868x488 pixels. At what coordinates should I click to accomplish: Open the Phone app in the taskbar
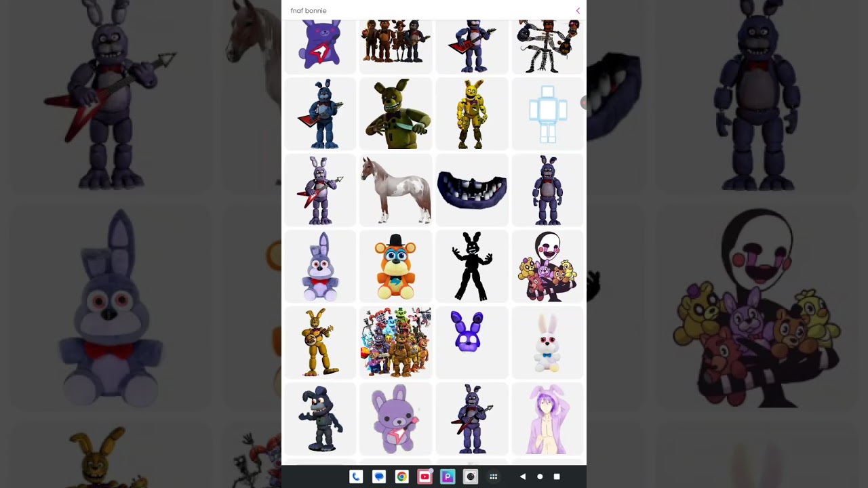tap(356, 476)
